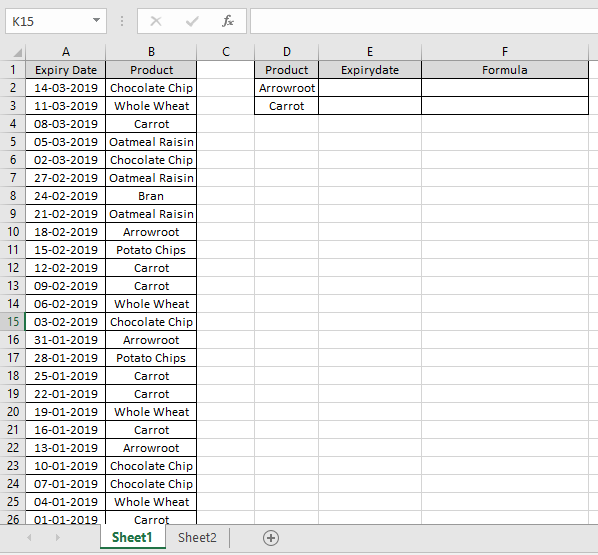598x555 pixels.
Task: Click the previous sheet navigation arrow
Action: pos(29,538)
